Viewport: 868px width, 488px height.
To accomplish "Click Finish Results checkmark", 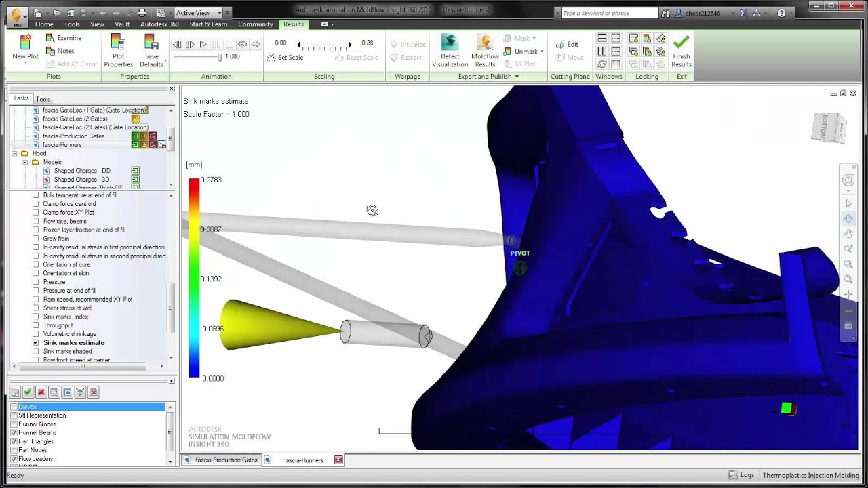I will (x=682, y=51).
